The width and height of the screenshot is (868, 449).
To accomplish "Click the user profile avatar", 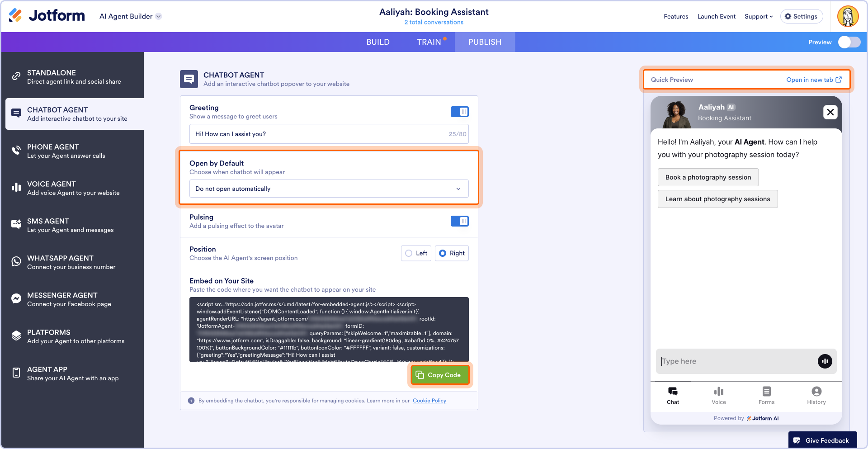I will 848,16.
